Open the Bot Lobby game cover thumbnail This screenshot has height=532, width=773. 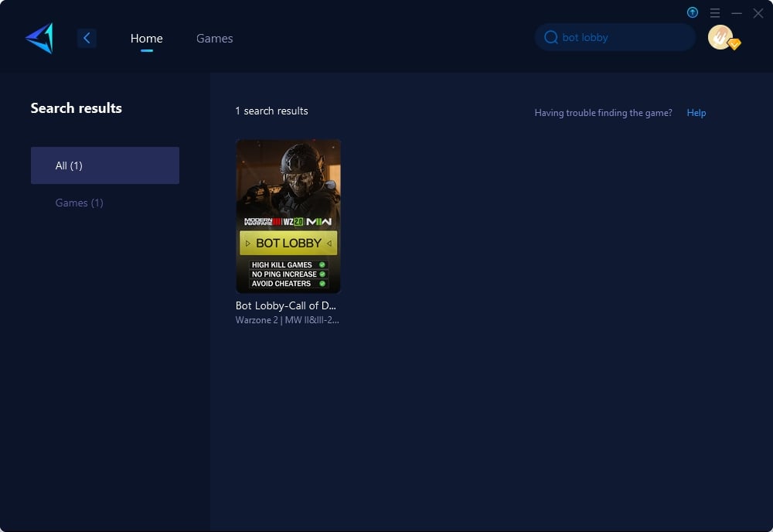[288, 216]
